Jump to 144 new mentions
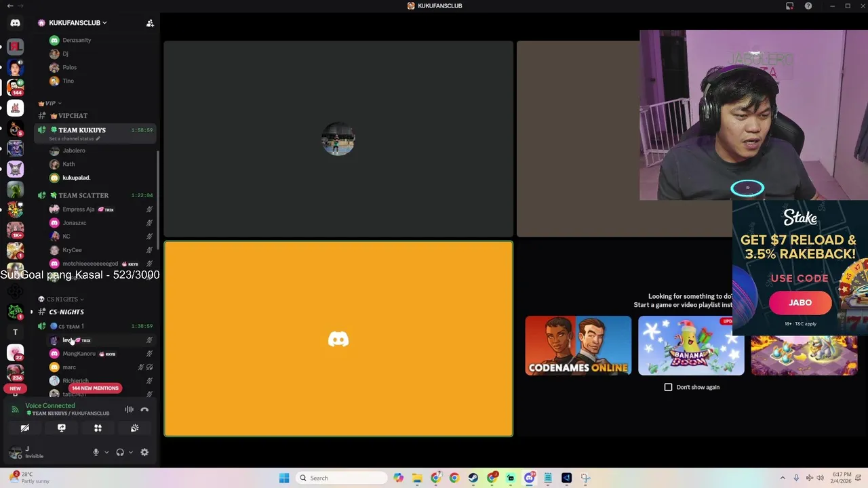The height and width of the screenshot is (488, 868). [x=96, y=388]
